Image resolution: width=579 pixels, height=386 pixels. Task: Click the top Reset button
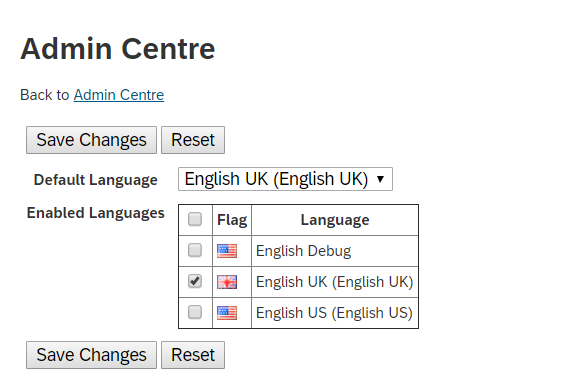193,140
